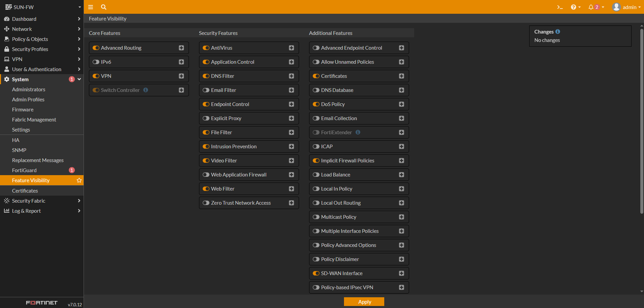
Task: Disable the DoS Policy toggle
Action: click(x=316, y=104)
